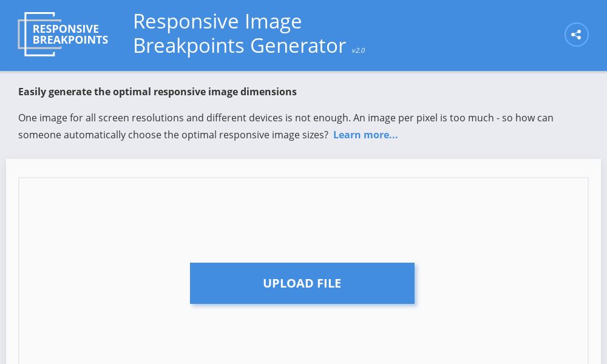Select the Responsive Breakpoints logo

[63, 34]
